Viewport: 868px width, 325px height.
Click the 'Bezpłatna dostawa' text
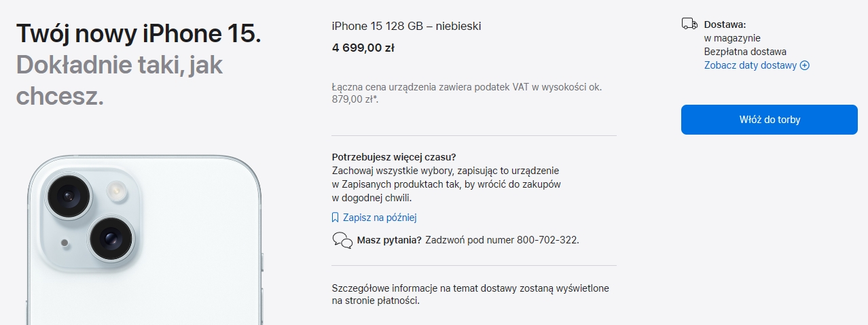coord(745,52)
